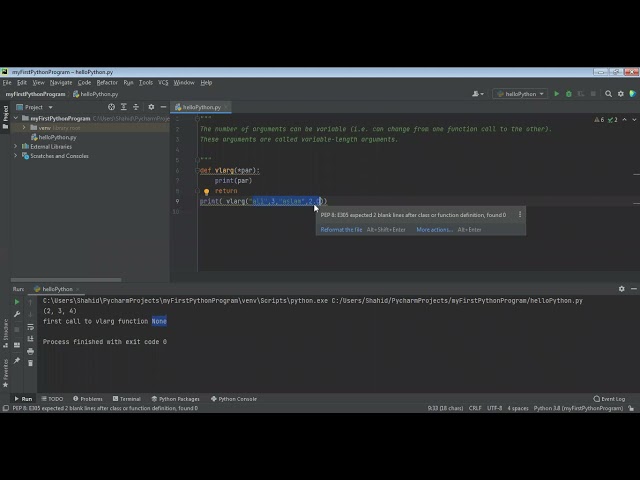Select opened file target icon in Project panel
640x480 pixels.
111,107
